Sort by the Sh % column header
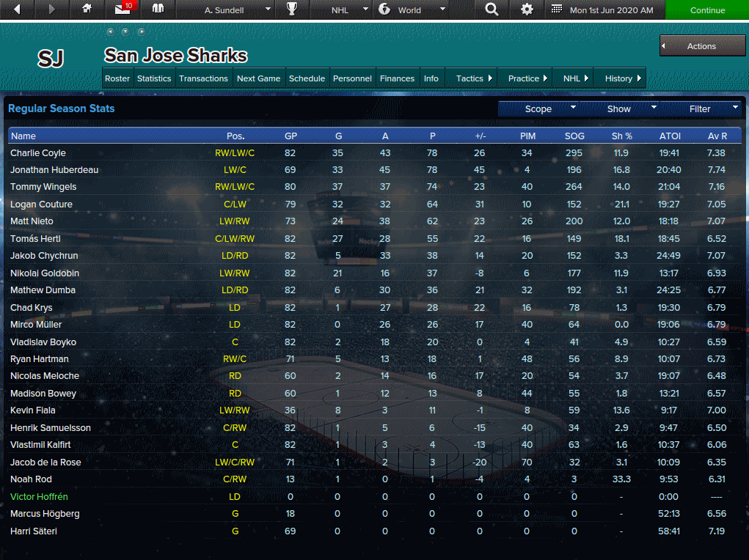The width and height of the screenshot is (749, 560). click(622, 136)
